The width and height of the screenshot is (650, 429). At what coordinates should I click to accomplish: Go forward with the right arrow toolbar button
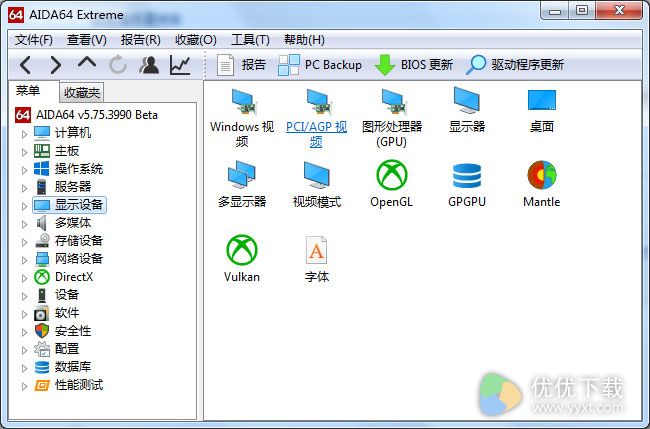56,65
